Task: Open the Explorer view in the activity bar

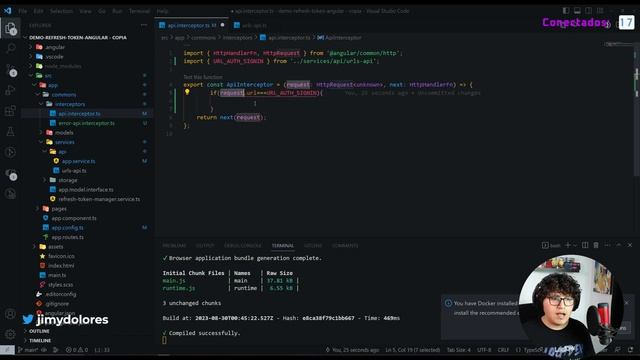Action: (x=11, y=29)
